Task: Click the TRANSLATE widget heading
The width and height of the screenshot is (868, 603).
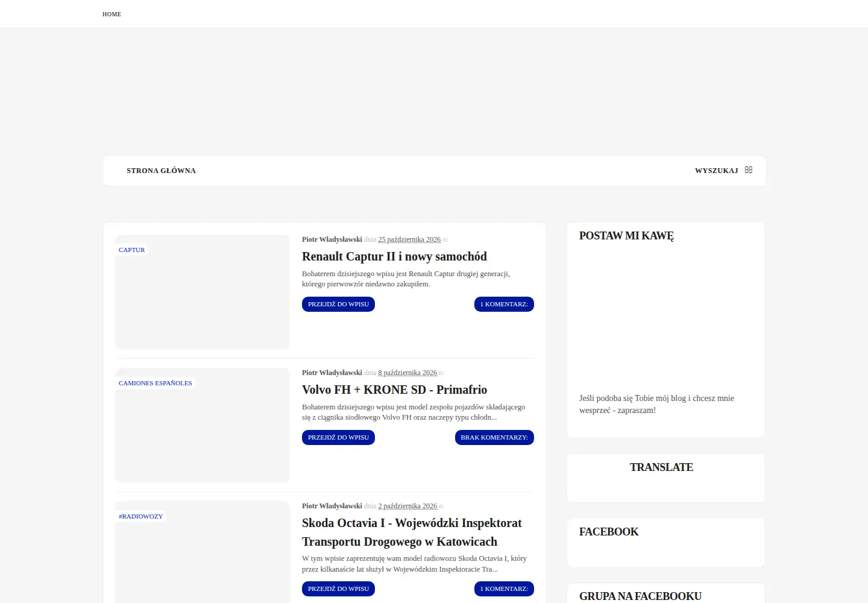Action: (x=661, y=467)
